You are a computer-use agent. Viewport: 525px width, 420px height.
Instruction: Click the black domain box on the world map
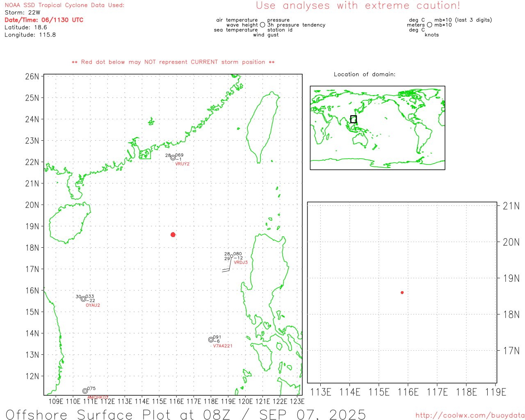(354, 119)
